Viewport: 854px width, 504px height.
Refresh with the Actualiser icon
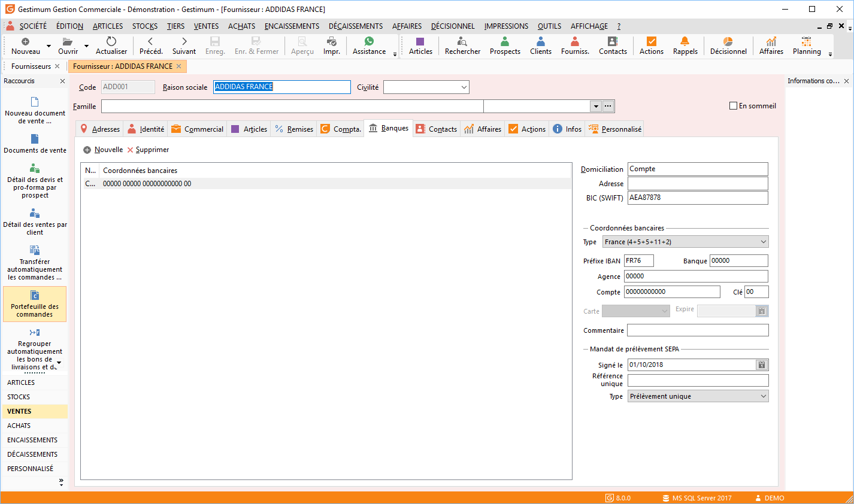point(111,46)
